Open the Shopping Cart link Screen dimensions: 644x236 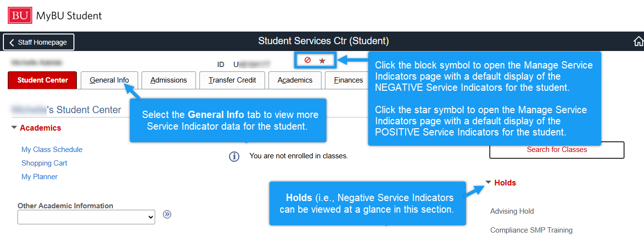coord(44,163)
